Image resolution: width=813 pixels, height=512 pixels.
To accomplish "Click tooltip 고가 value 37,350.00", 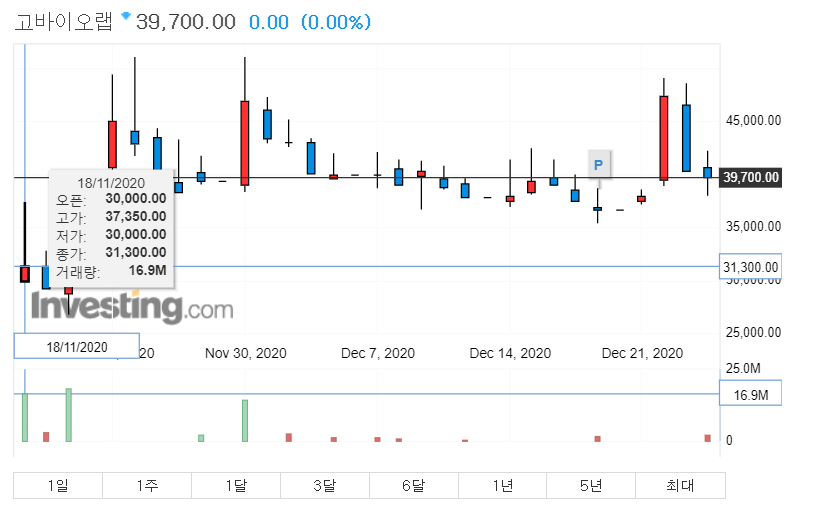I will click(x=136, y=216).
